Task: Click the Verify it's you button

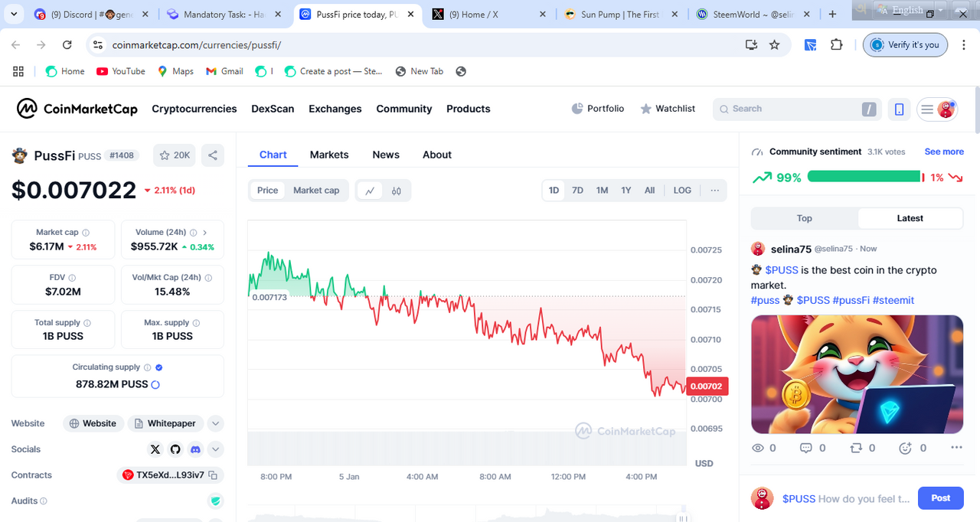Action: (906, 45)
